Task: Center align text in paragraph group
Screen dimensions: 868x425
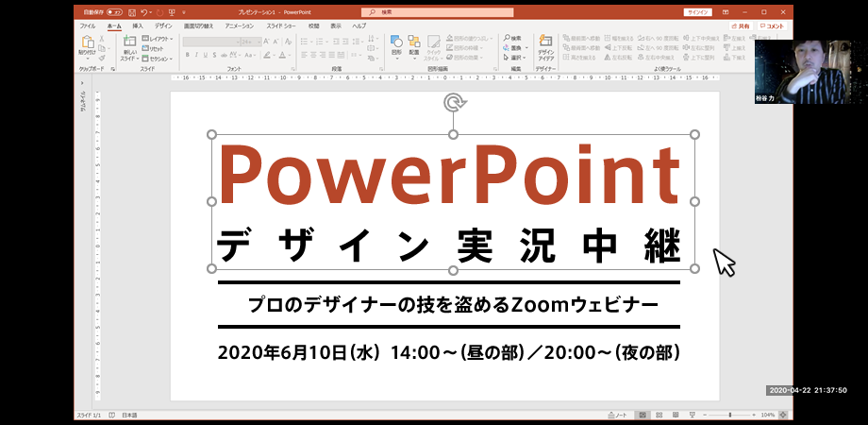Action: (313, 55)
